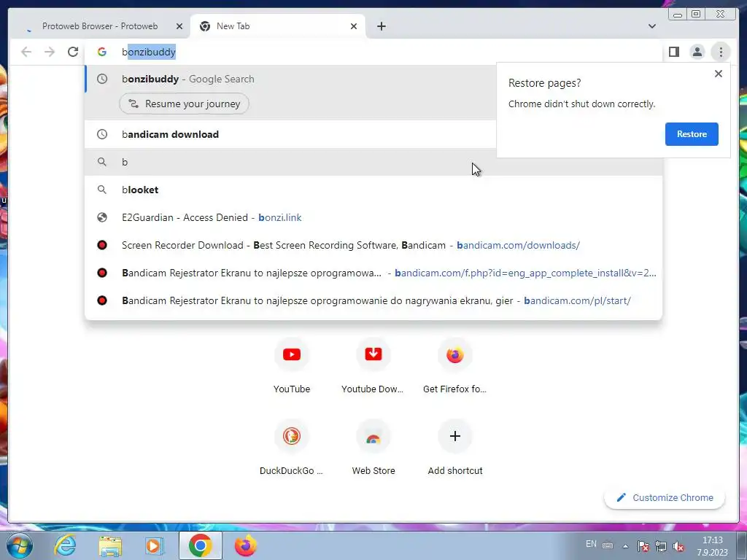This screenshot has height=560, width=747.
Task: Switch to Protoweb Browser tab
Action: pyautogui.click(x=100, y=26)
